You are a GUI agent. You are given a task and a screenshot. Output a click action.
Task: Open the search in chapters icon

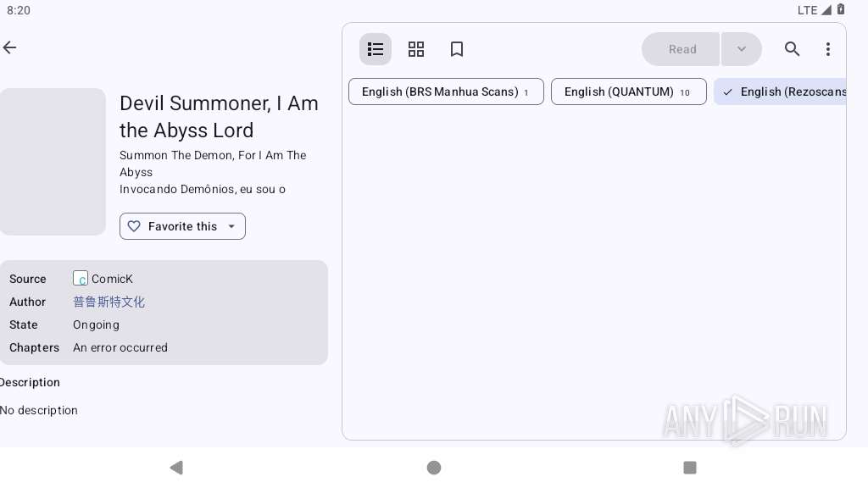[x=793, y=49]
